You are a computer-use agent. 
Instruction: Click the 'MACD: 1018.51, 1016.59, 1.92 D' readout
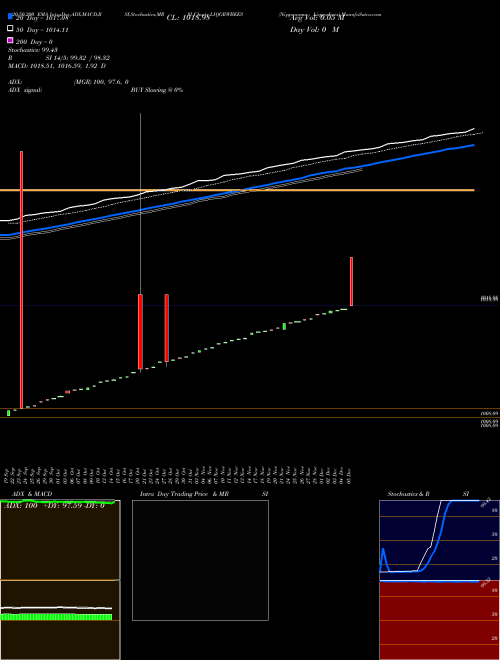coord(57,66)
